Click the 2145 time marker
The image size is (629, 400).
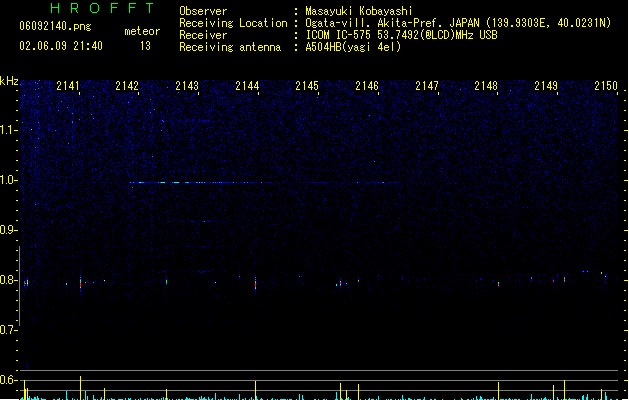[x=307, y=86]
